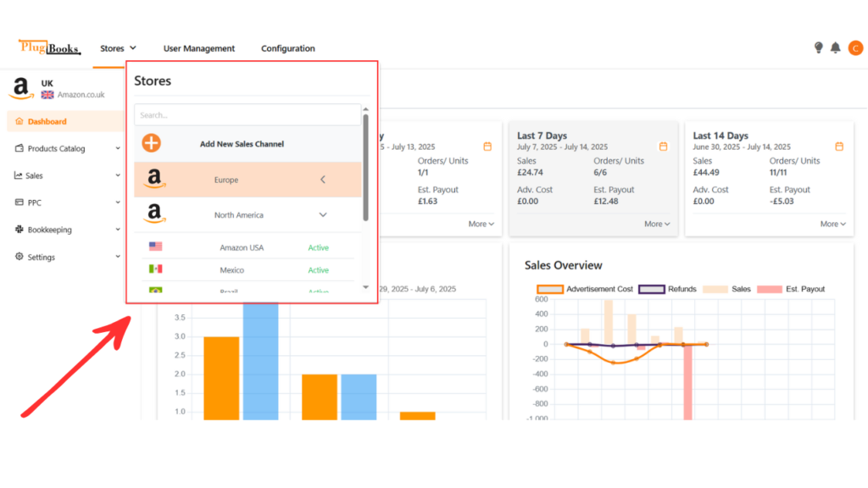Expand More on the July 13 card
Image resolution: width=868 pixels, height=488 pixels.
tap(481, 224)
